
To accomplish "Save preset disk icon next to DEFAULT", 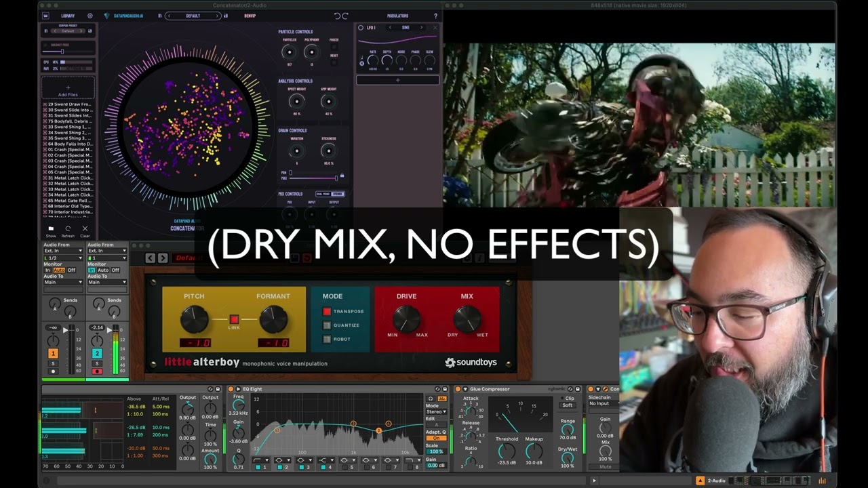I will pos(226,16).
